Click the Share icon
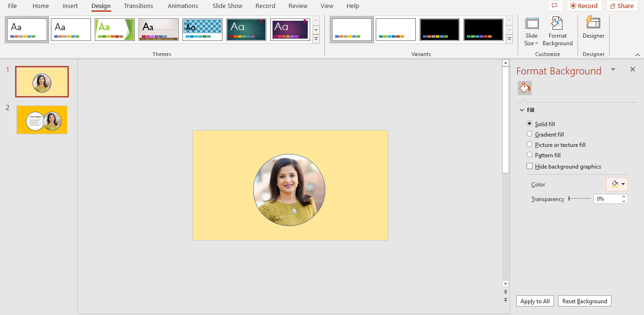The height and width of the screenshot is (315, 644). pyautogui.click(x=621, y=6)
